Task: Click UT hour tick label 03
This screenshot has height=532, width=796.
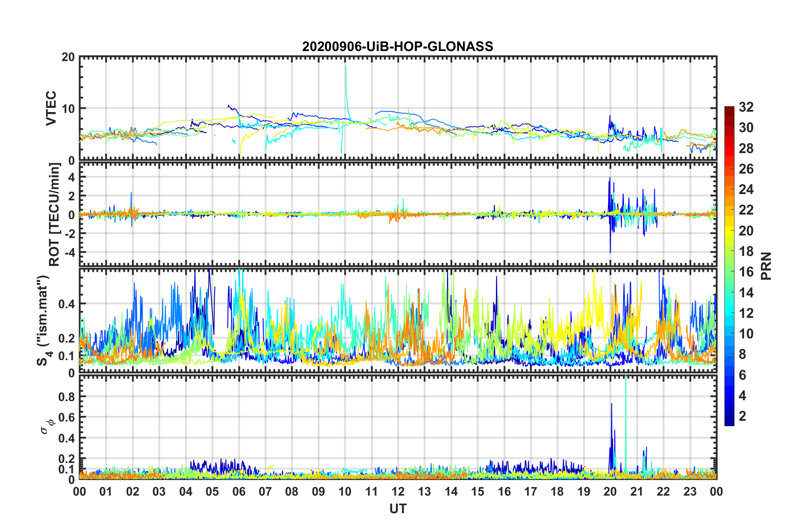Action: coord(159,491)
